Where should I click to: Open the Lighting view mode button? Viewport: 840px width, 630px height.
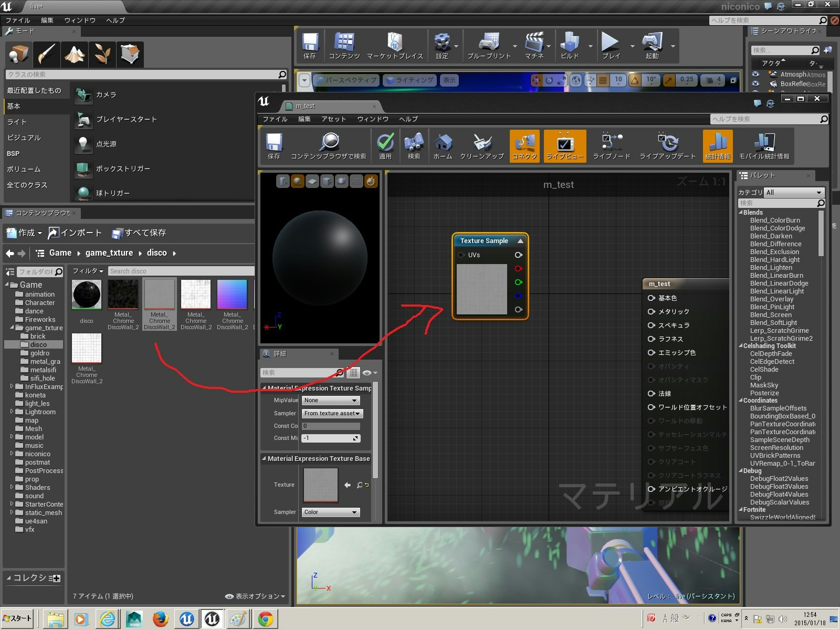(x=409, y=80)
